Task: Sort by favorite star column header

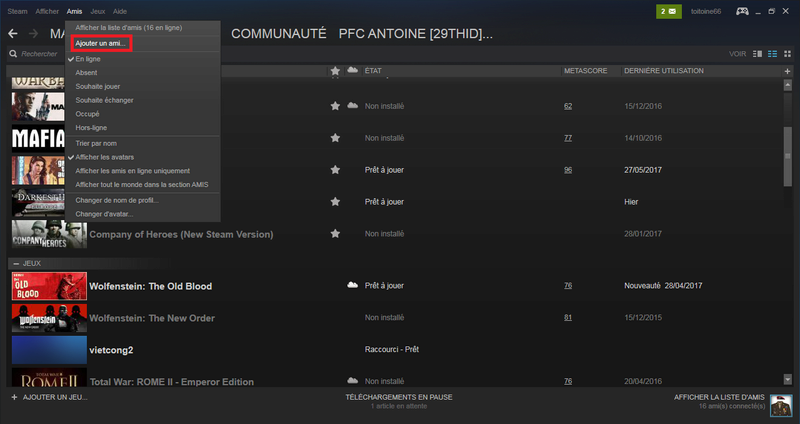Action: [335, 70]
